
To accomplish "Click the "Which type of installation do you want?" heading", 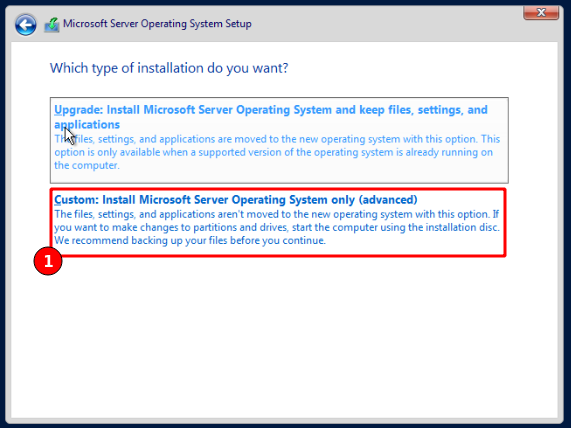I will pyautogui.click(x=169, y=68).
